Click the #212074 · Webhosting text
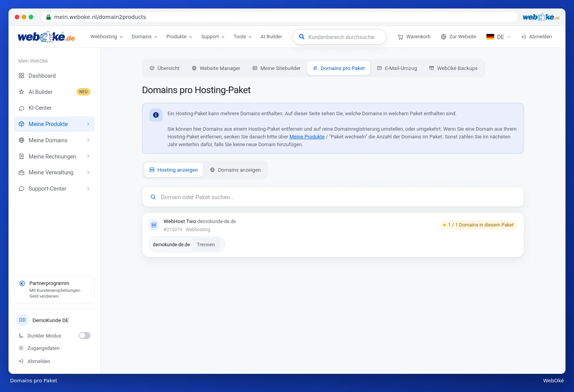574x392 pixels. coord(187,230)
